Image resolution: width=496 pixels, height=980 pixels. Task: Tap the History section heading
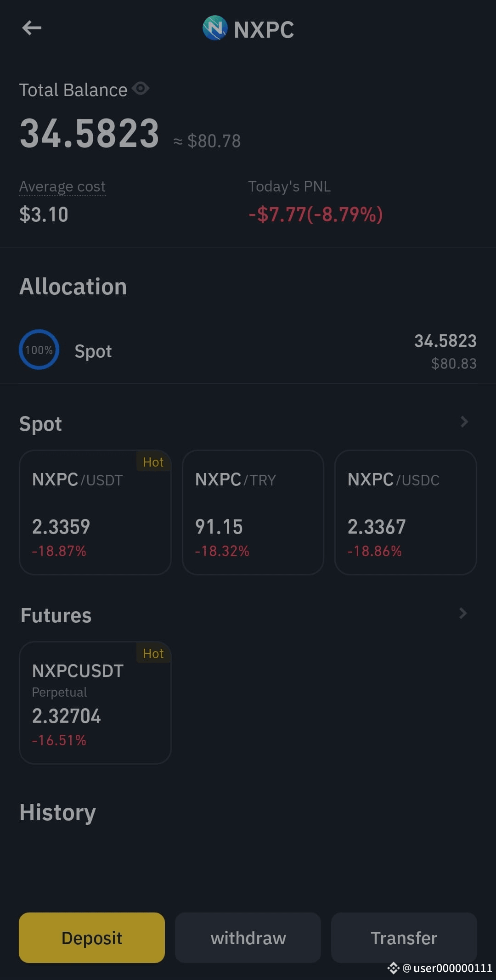(57, 812)
